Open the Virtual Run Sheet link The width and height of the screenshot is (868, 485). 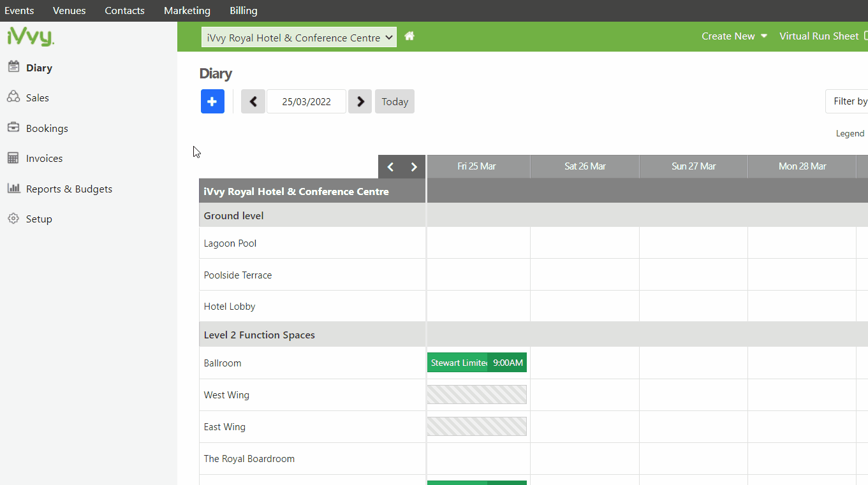pyautogui.click(x=819, y=36)
